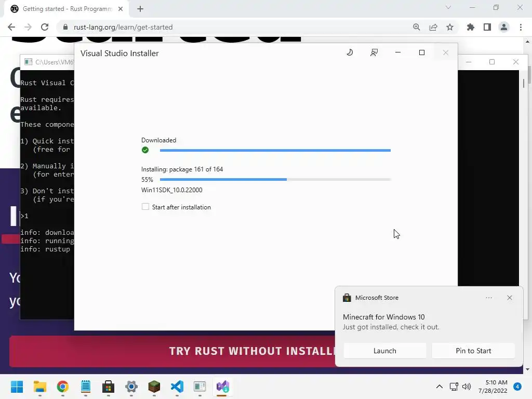The image size is (532, 399).
Task: Open network status tray icon
Action: coord(454,387)
